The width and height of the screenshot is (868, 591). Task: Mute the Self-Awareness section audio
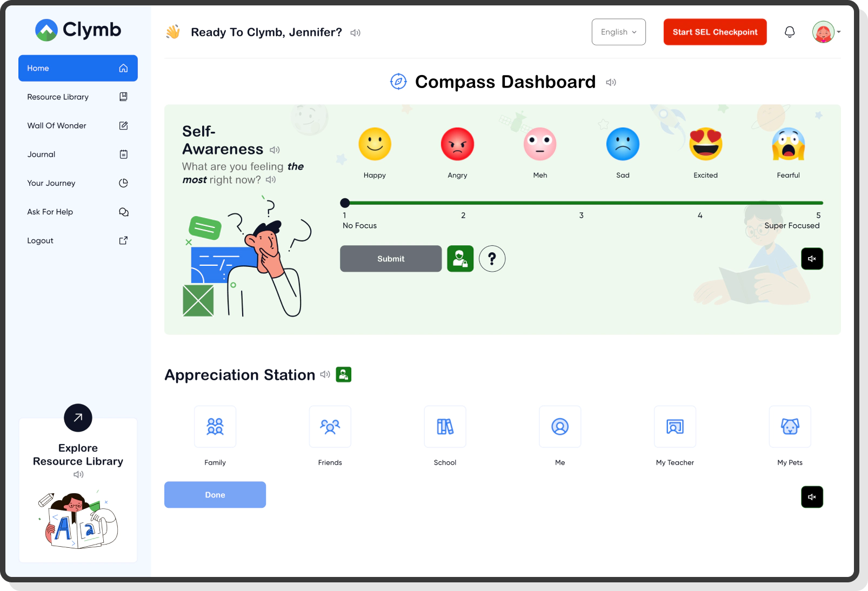pyautogui.click(x=812, y=259)
